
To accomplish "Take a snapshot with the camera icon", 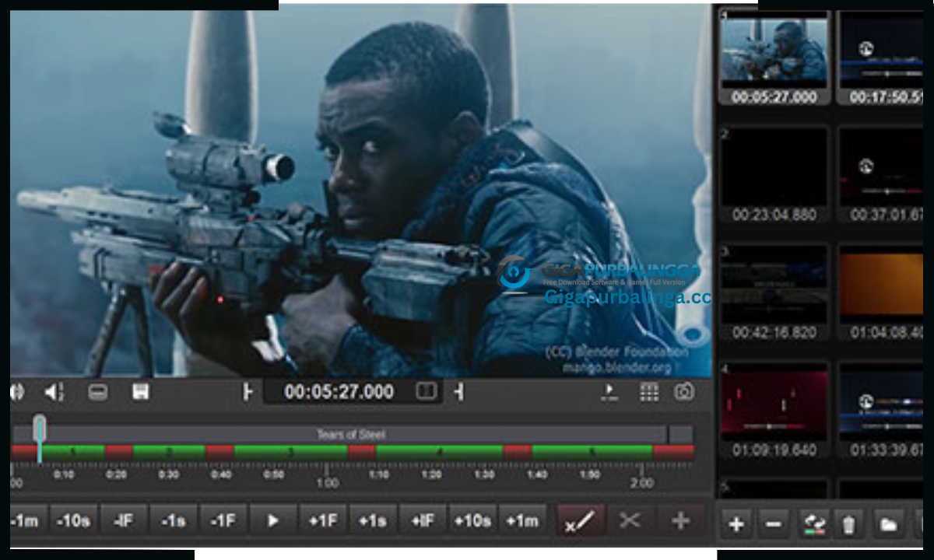I will pyautogui.click(x=683, y=392).
